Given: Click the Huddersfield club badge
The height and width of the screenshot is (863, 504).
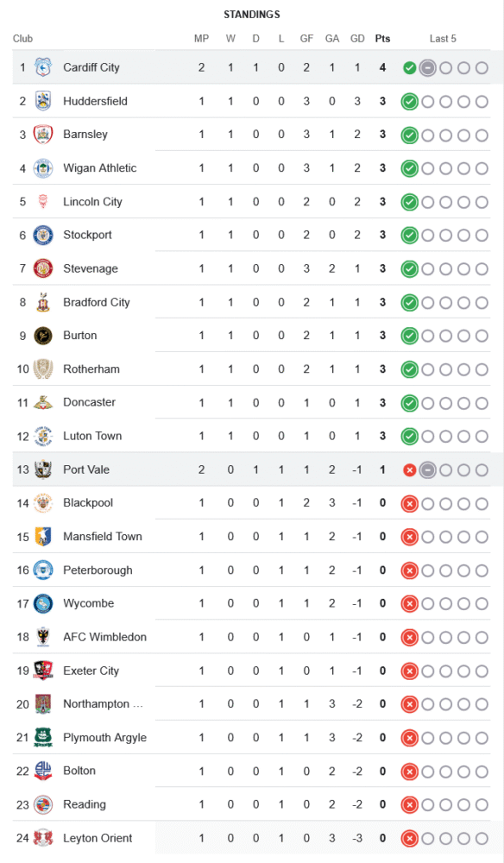Looking at the screenshot, I should click(43, 101).
